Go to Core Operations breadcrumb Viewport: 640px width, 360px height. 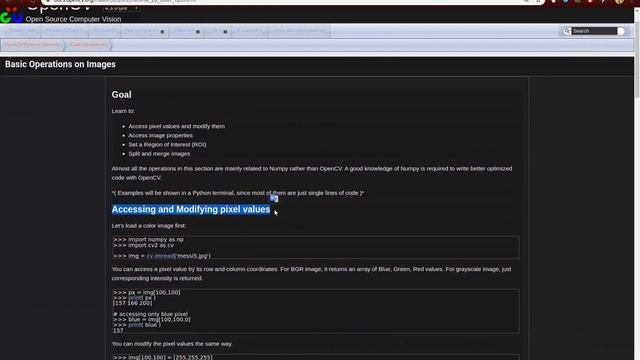88,45
